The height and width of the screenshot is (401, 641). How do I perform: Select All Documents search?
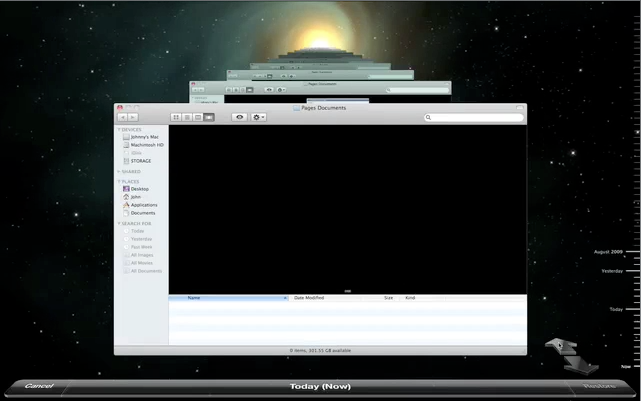point(141,271)
